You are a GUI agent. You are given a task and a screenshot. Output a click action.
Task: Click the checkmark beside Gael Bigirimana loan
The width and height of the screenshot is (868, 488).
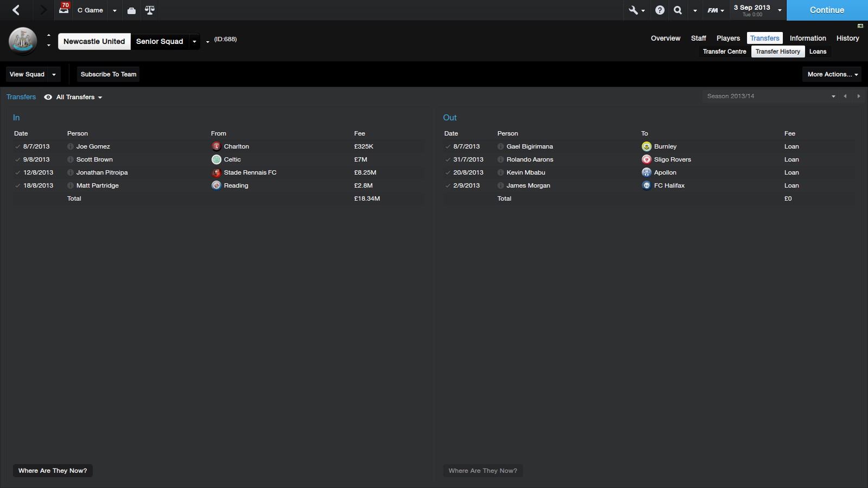[448, 146]
